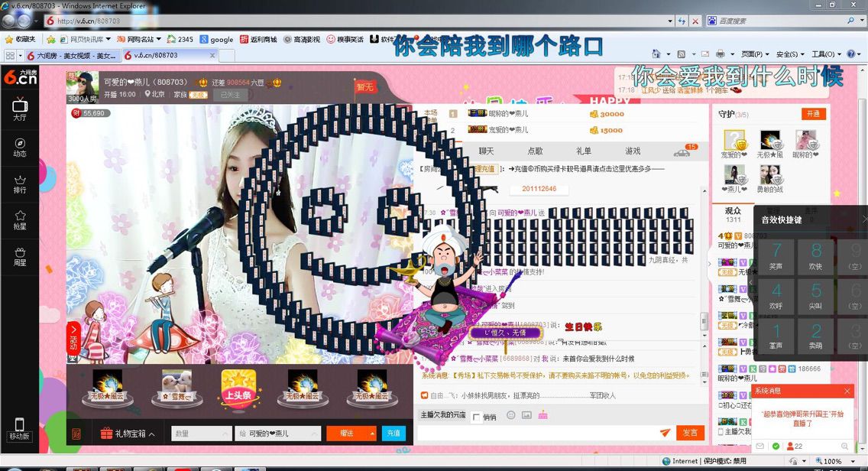868x471 pixels.
Task: Click the picture icon in chat toolbar
Action: point(526,415)
